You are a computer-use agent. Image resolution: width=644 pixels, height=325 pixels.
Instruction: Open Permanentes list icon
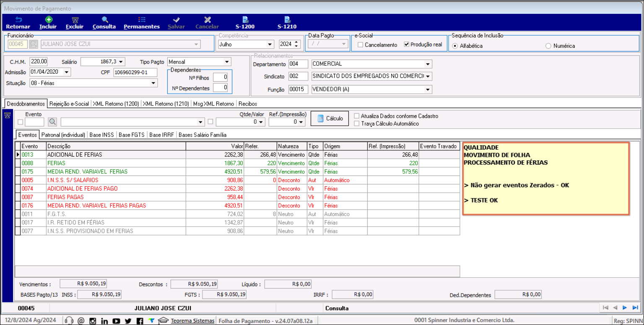pos(142,19)
